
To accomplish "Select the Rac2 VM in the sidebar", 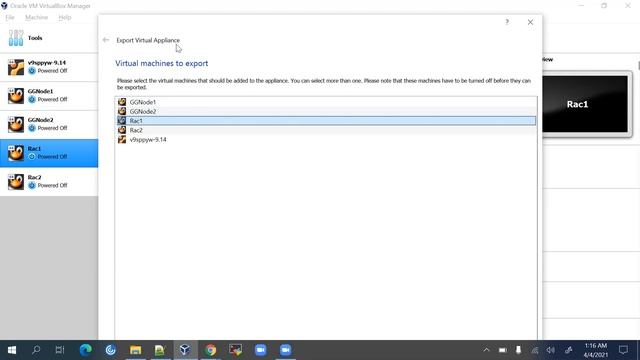I will [49, 181].
